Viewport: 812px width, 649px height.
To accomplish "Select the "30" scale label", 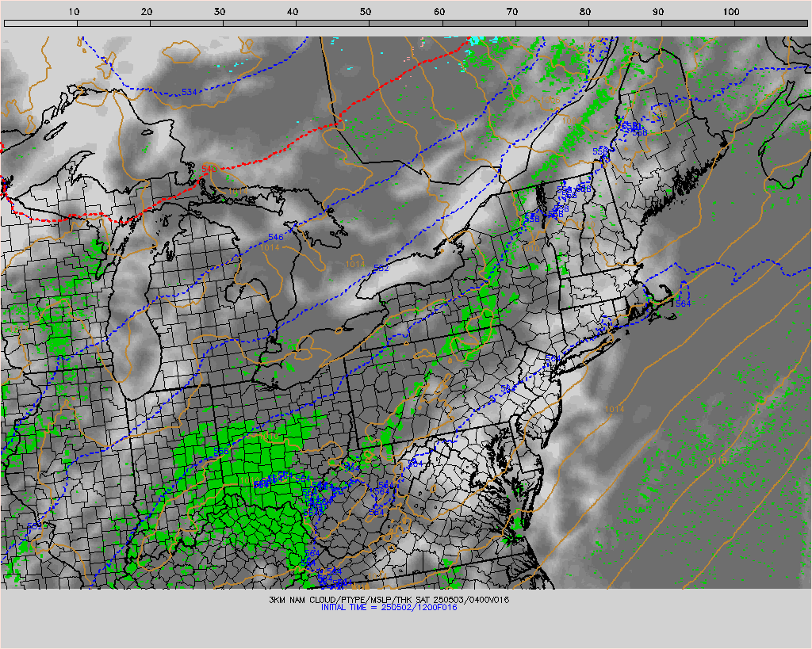I will (x=220, y=12).
